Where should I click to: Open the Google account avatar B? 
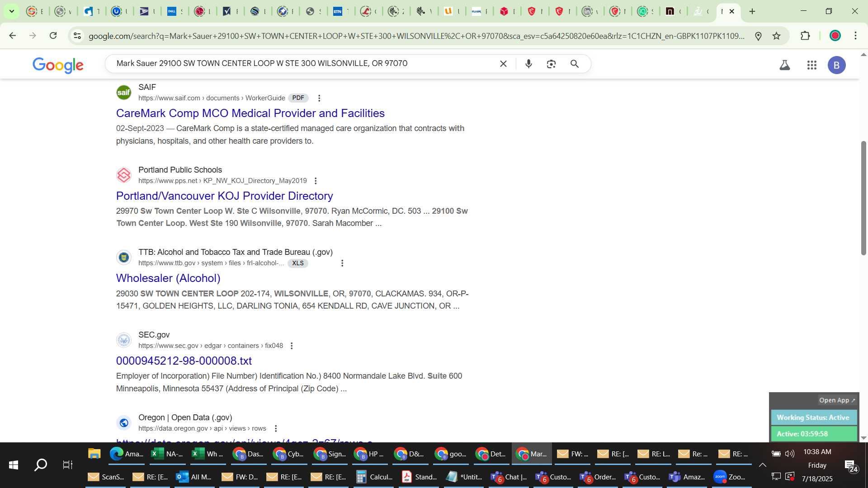point(837,65)
